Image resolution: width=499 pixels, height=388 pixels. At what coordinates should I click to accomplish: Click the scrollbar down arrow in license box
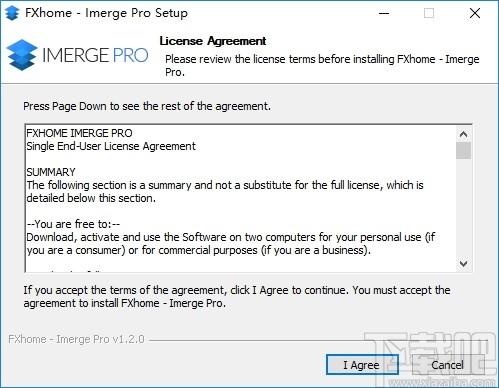click(x=463, y=264)
